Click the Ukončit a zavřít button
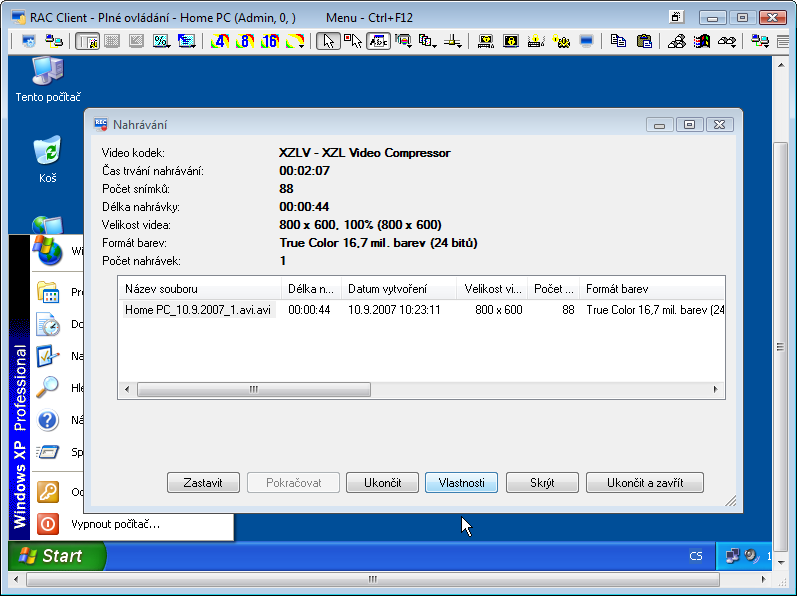 tap(645, 482)
